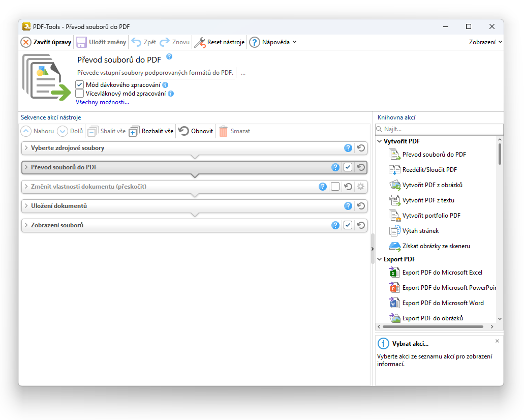Reset the Uložení dokumentů step
Image resolution: width=524 pixels, height=420 pixels.
(360, 206)
